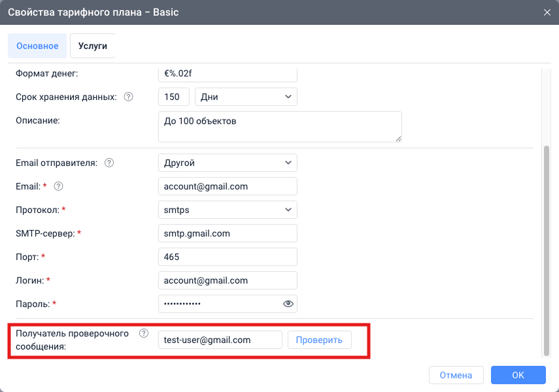Open the Дни unit dropdown
This screenshot has width=559, height=392.
tap(246, 97)
